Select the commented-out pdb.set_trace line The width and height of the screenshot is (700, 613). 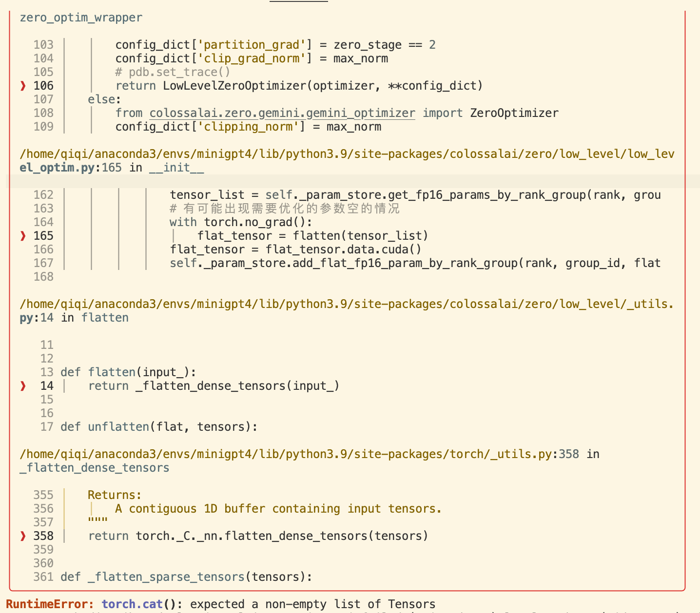click(173, 72)
